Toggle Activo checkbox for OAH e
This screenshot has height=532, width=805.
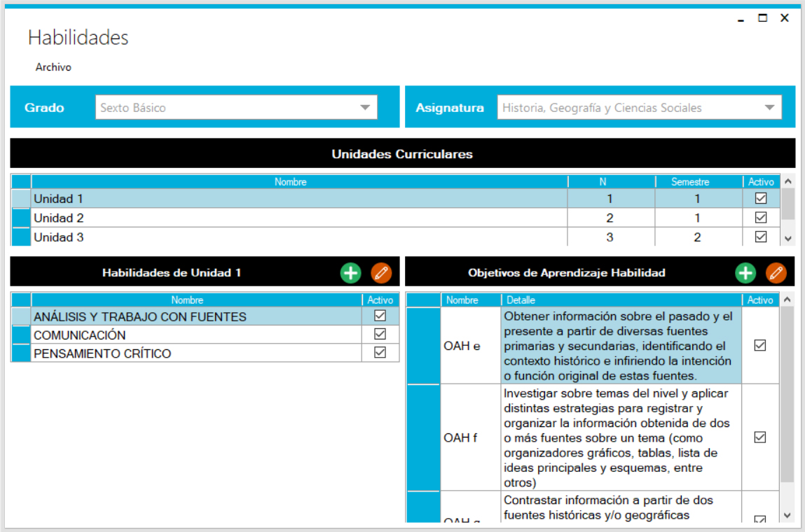[x=760, y=345]
